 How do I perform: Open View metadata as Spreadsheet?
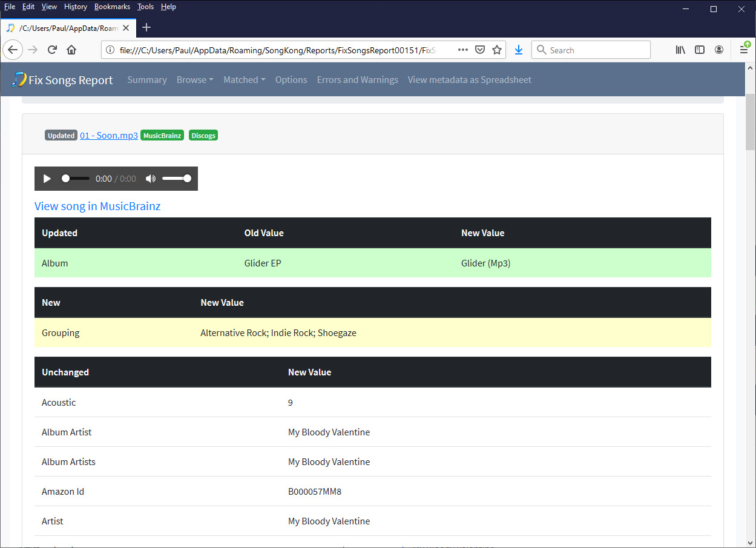[470, 80]
